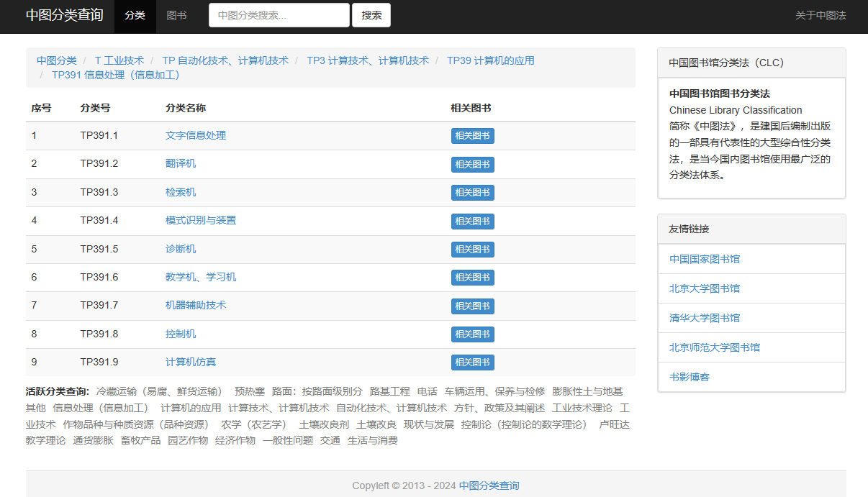Open 膨胀性土与地基 active query
This screenshot has width=868, height=497.
coord(588,391)
